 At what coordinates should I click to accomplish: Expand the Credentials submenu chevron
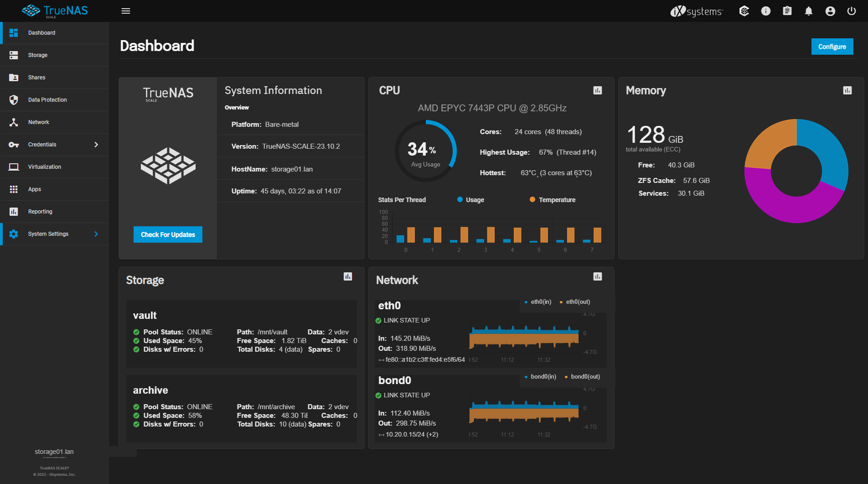coord(96,145)
